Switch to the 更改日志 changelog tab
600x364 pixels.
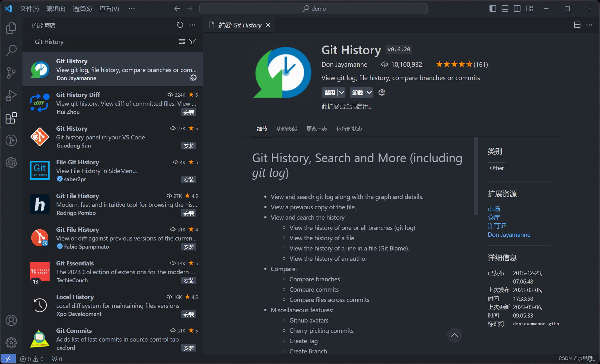pyautogui.click(x=317, y=129)
